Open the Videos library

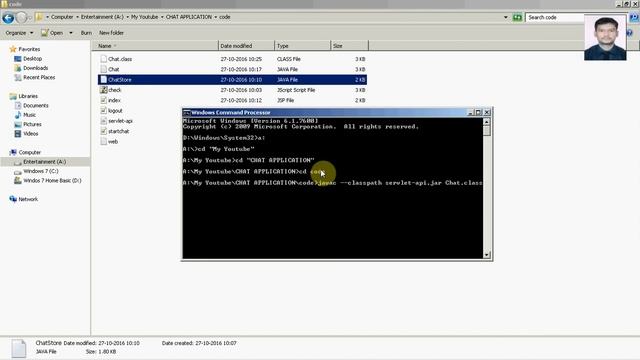point(31,134)
